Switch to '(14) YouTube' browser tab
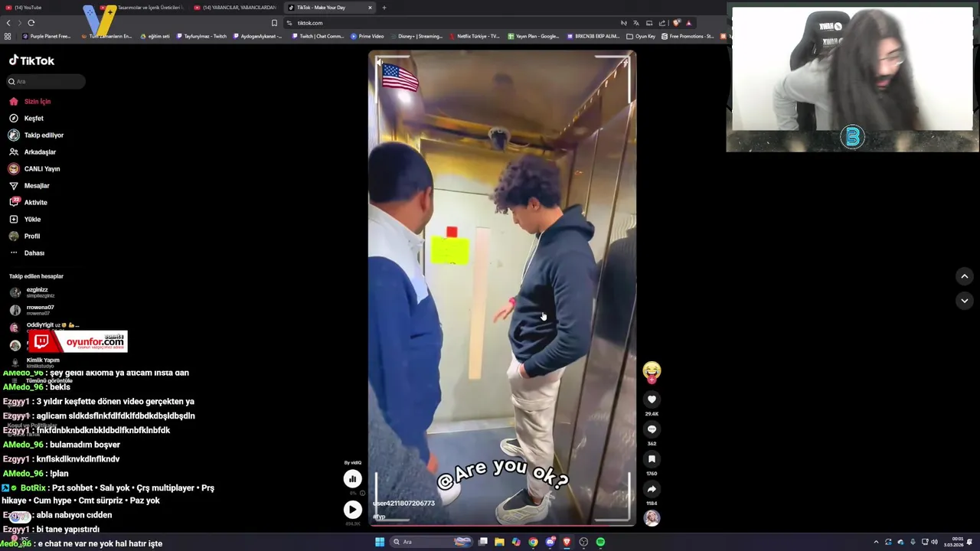This screenshot has height=551, width=980. tap(28, 8)
